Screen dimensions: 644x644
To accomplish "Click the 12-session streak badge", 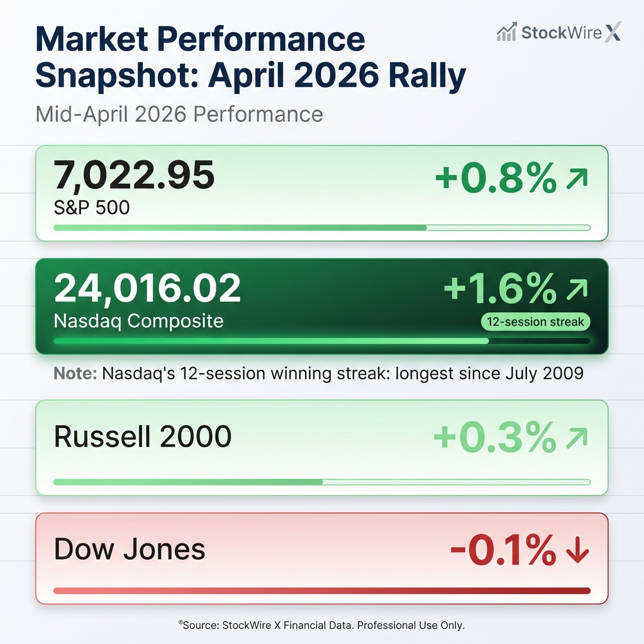I will tap(535, 322).
